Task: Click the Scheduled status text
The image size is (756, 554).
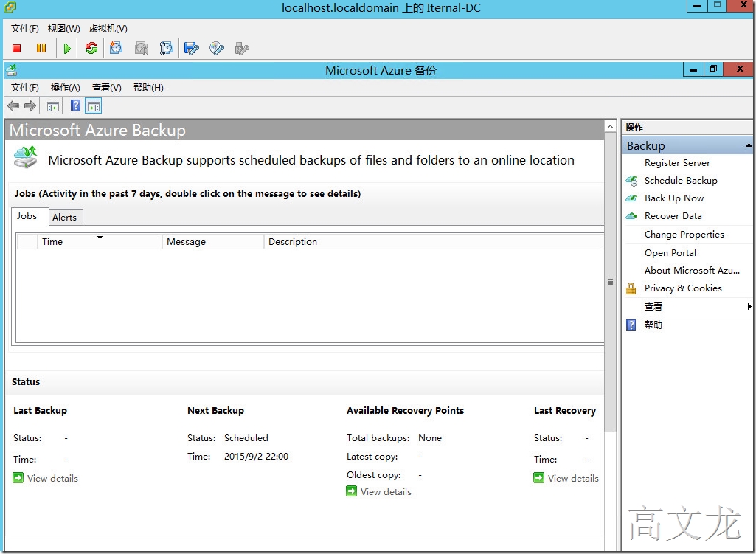Action: coord(246,437)
